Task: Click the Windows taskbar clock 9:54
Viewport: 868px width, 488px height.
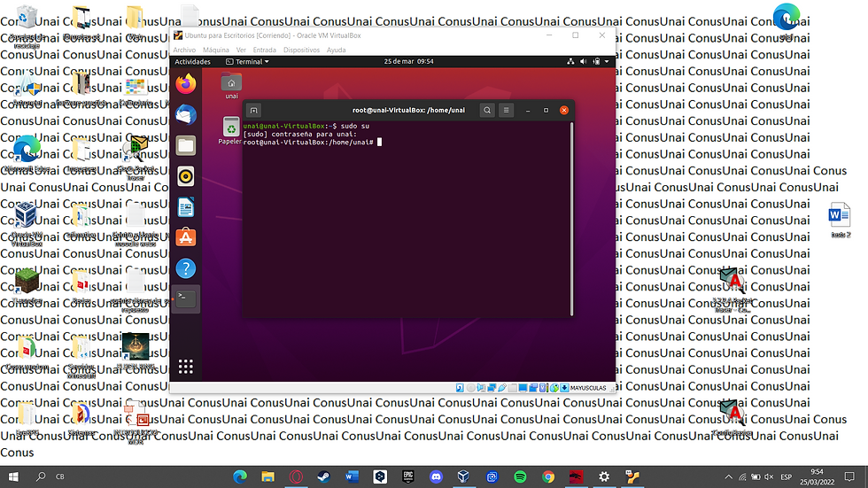Action: [x=818, y=477]
